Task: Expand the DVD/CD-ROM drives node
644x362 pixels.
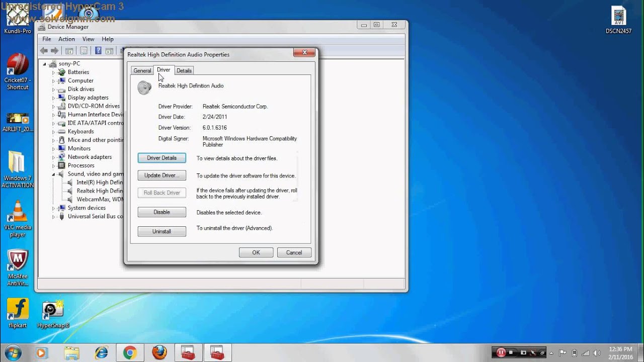Action: (x=53, y=107)
